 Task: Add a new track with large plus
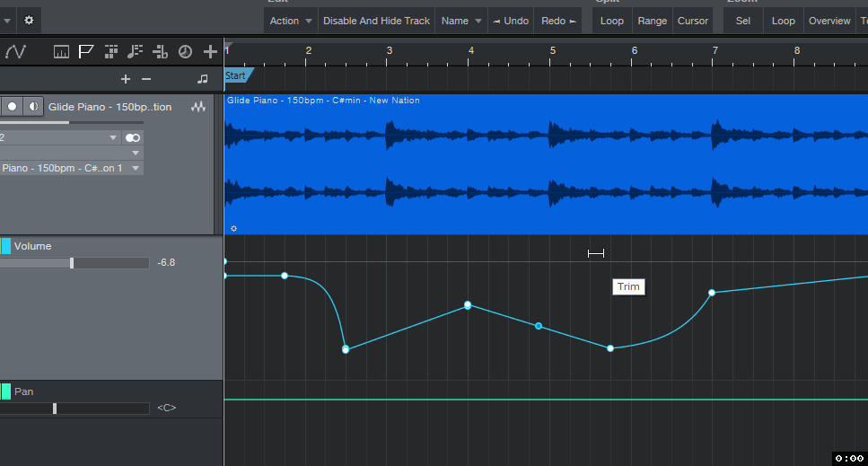point(210,52)
